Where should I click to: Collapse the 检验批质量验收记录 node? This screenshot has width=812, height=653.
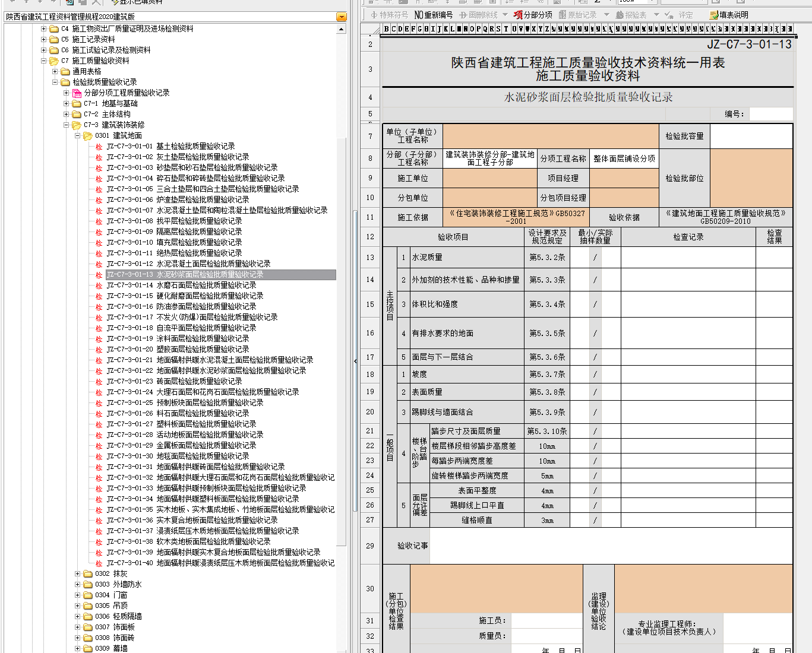click(x=55, y=82)
